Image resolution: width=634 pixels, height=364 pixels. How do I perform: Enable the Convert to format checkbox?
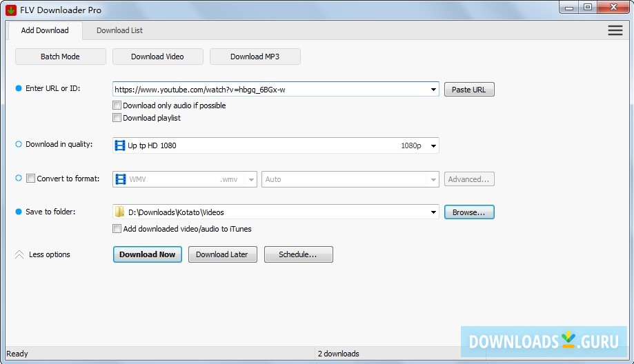[31, 178]
